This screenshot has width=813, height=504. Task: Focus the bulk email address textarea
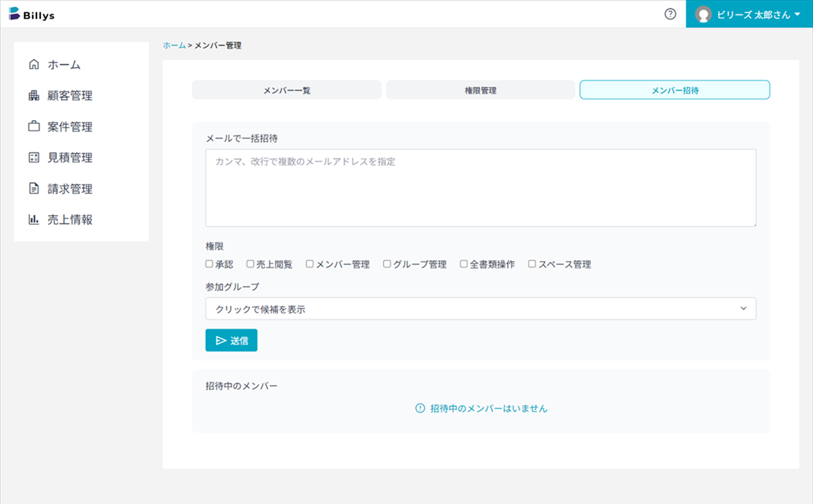481,188
